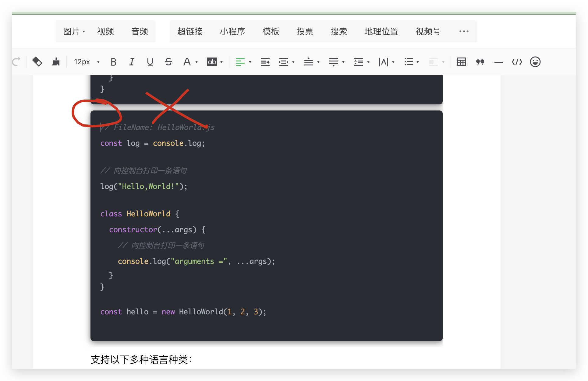
Task: Click the first-line indent icon
Action: (283, 62)
